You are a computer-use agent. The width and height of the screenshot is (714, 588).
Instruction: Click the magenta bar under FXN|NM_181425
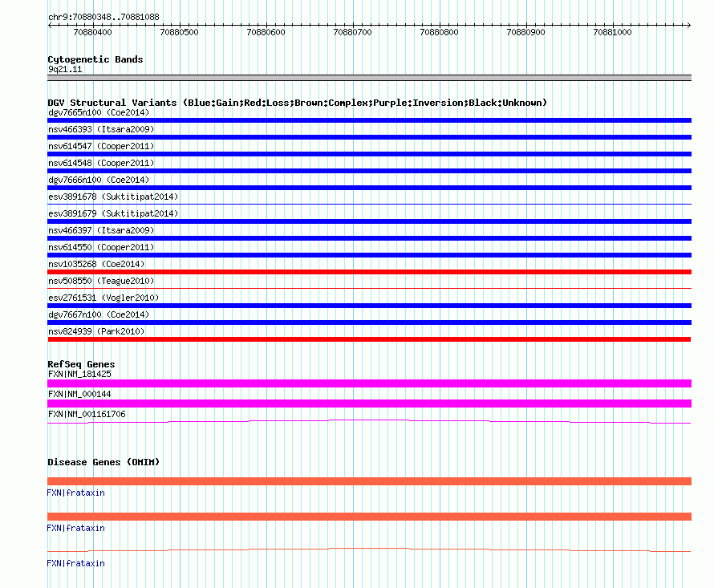(x=369, y=383)
